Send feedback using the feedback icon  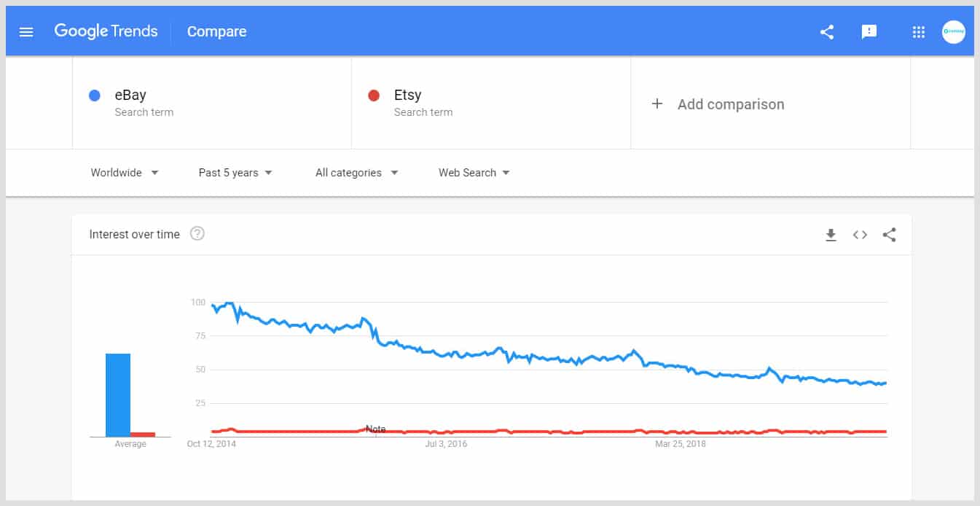point(869,32)
